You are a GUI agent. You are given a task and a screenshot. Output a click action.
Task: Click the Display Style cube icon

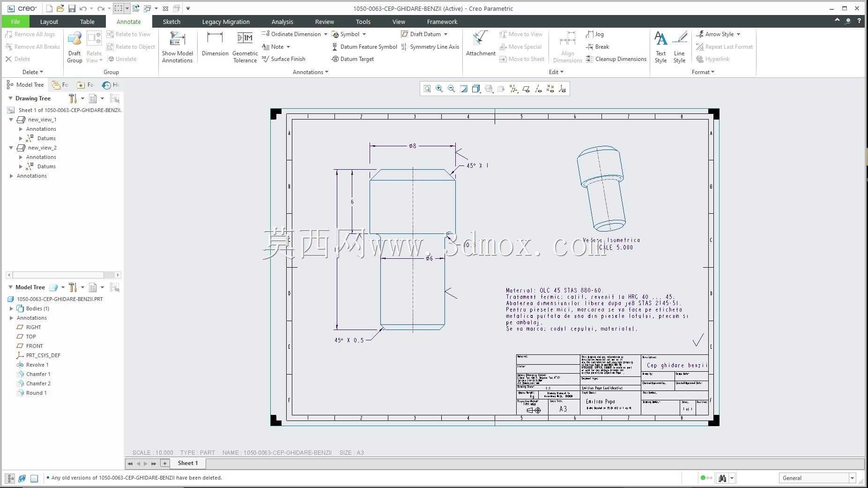[x=476, y=89]
